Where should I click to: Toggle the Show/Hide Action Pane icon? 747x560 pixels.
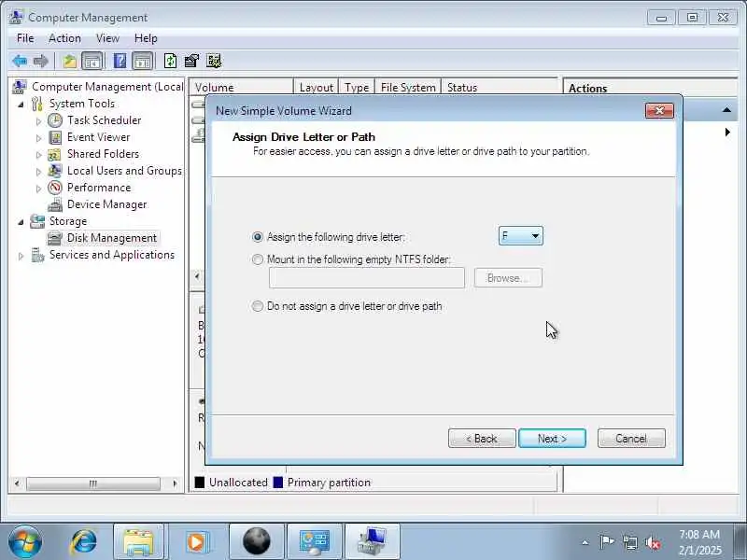(143, 61)
